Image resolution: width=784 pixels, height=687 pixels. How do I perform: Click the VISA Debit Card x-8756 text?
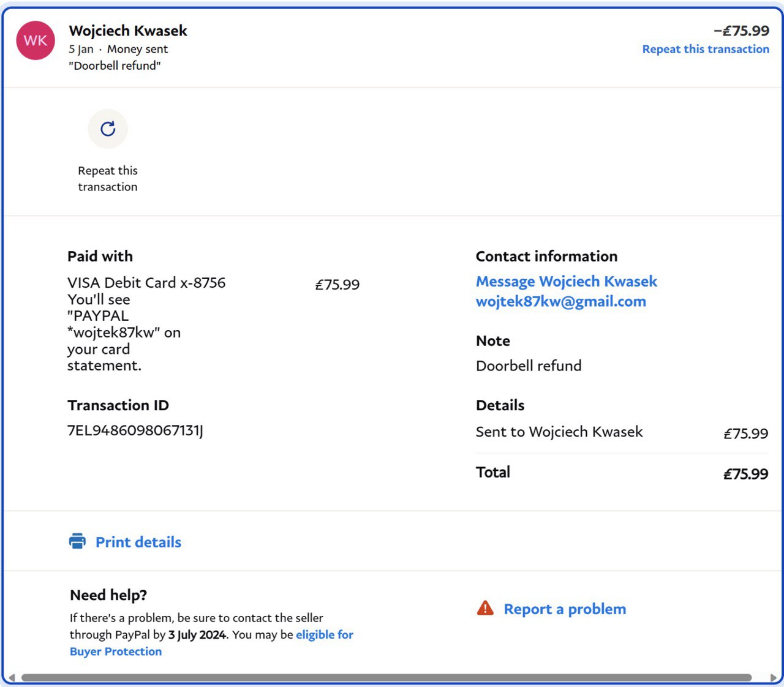(x=146, y=283)
